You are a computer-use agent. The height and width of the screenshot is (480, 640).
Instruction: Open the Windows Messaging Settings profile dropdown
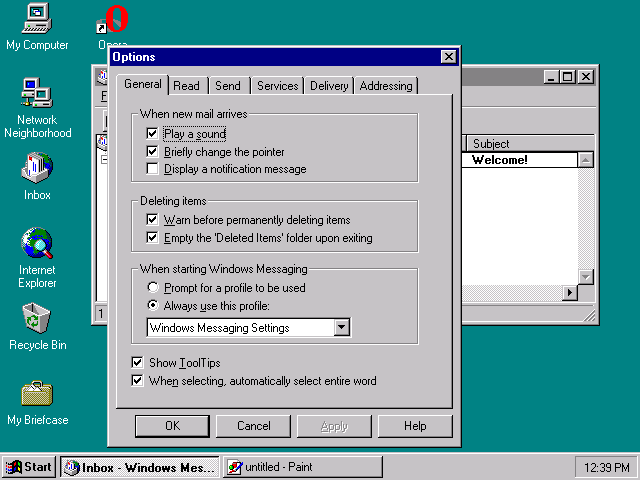[342, 327]
